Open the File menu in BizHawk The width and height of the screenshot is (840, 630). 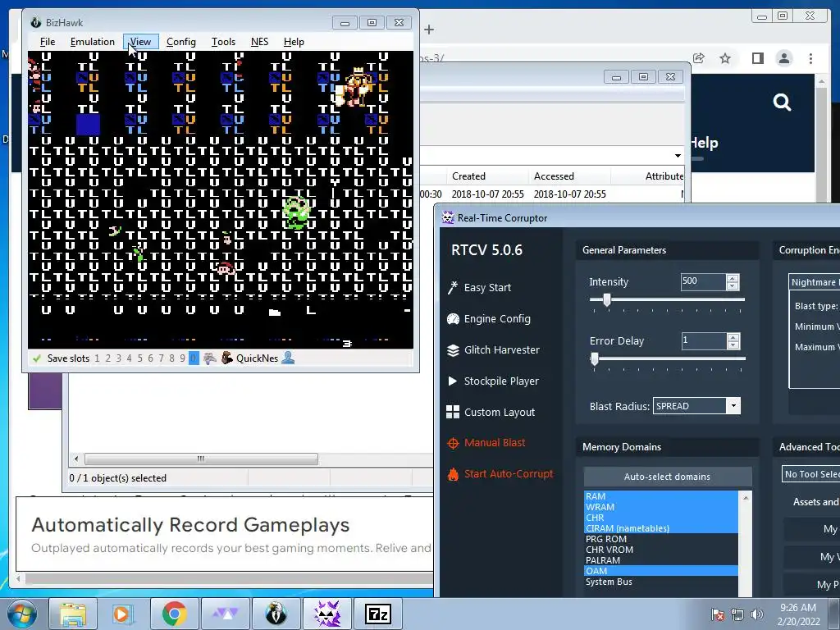47,42
